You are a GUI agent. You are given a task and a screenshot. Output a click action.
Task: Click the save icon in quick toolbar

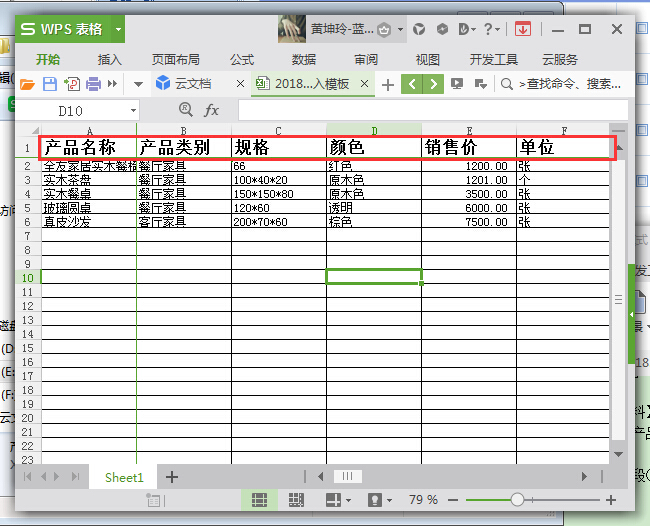(x=49, y=84)
